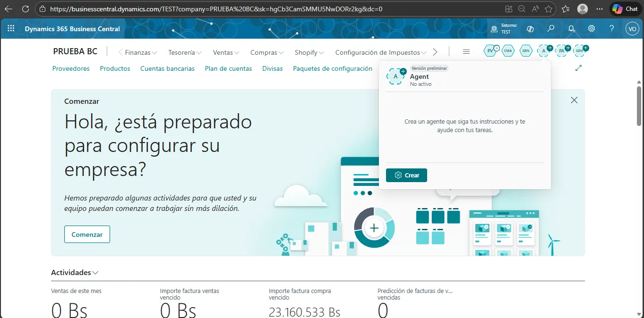Open the PV agent hexagon icon
Image resolution: width=644 pixels, height=318 pixels.
(490, 51)
